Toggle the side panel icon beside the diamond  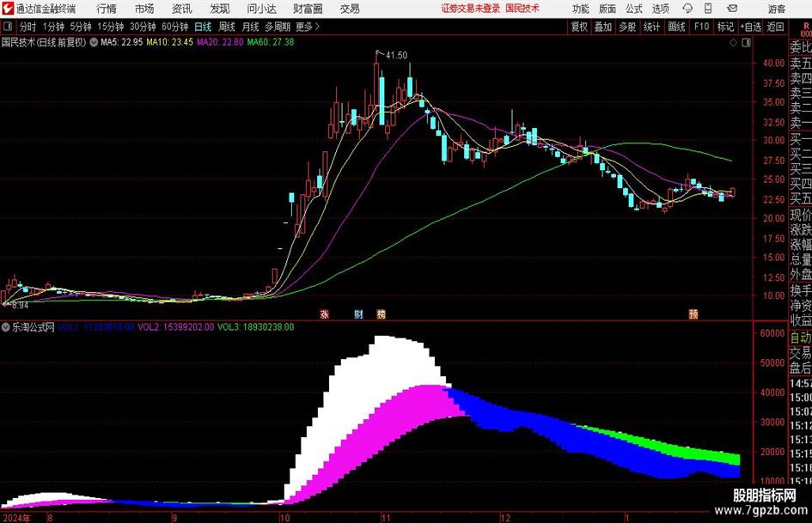coord(746,43)
